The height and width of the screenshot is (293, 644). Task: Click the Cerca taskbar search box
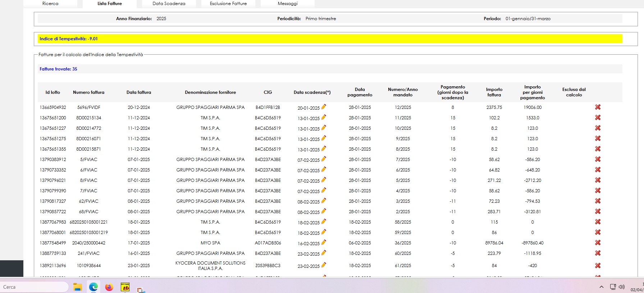[x=34, y=287]
